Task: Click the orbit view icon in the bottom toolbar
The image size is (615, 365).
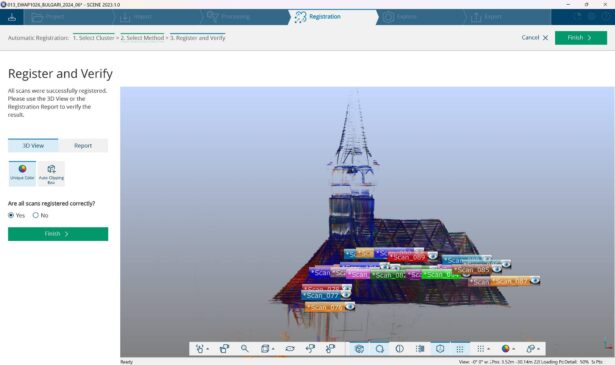Action: (290, 349)
